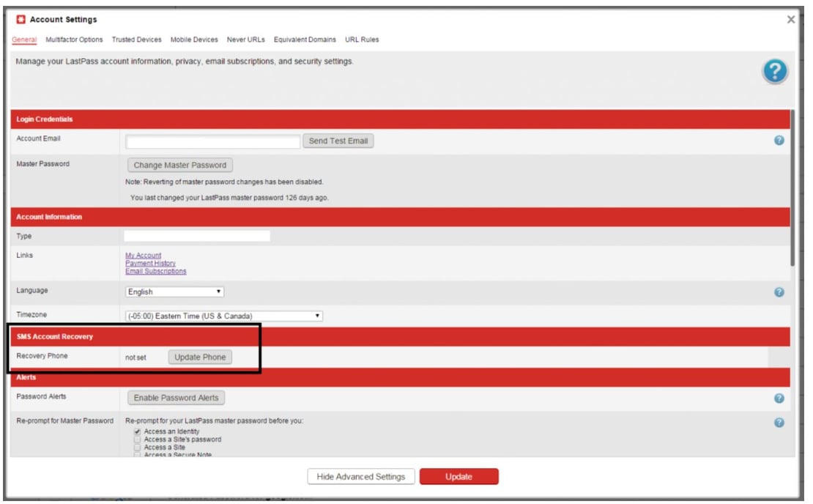813x504 pixels.
Task: Open help icon for Password Alerts
Action: (779, 399)
